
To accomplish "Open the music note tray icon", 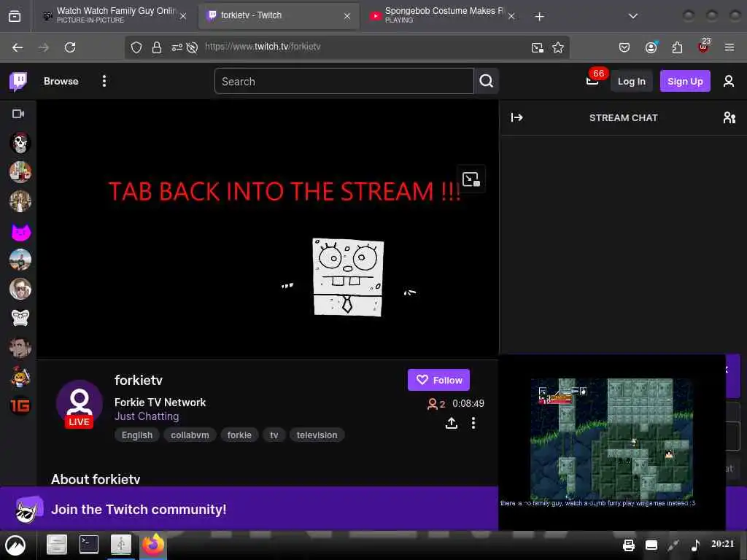I will click(695, 545).
